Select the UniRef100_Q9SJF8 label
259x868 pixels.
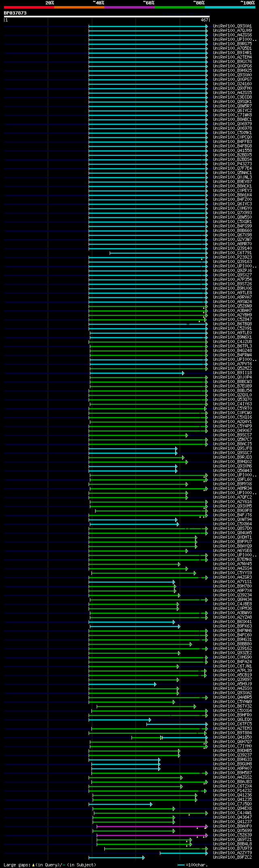pyautogui.click(x=232, y=449)
